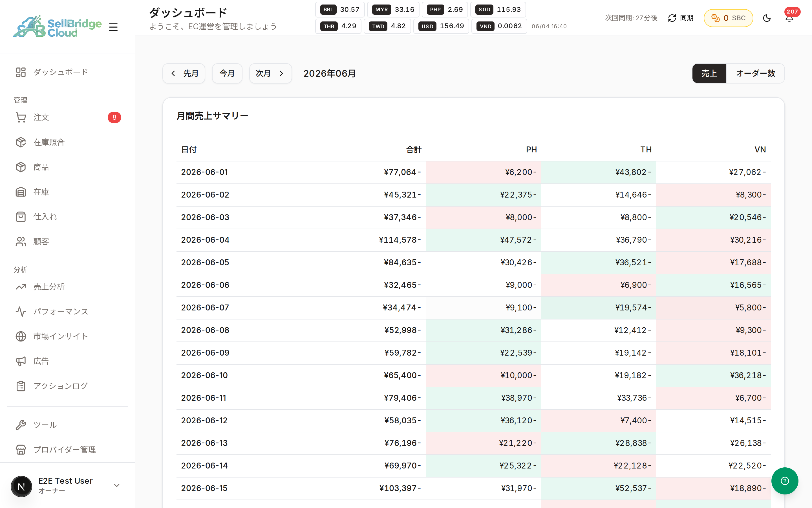
Task: Open 在庫照合 menu item
Action: pyautogui.click(x=67, y=142)
